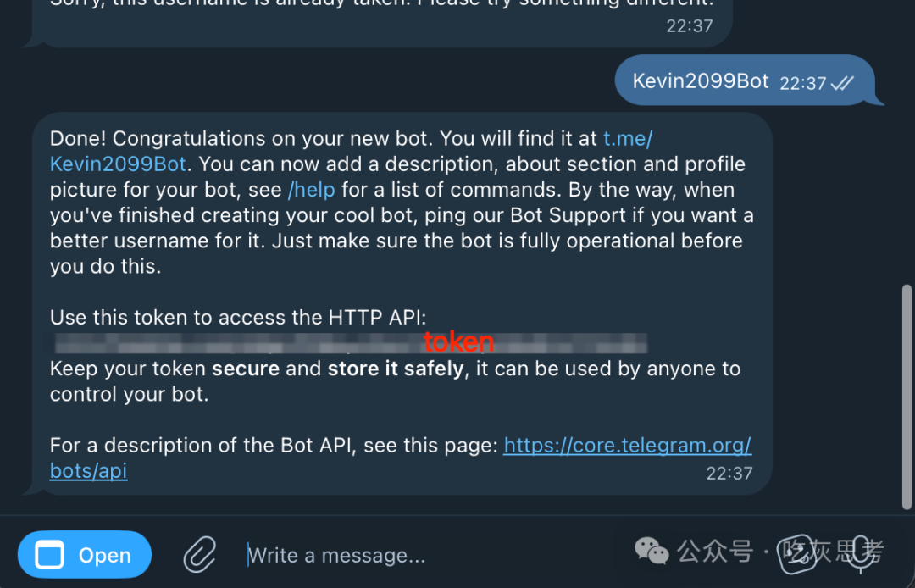
Task: Click the paperclip attach file icon
Action: click(x=200, y=555)
